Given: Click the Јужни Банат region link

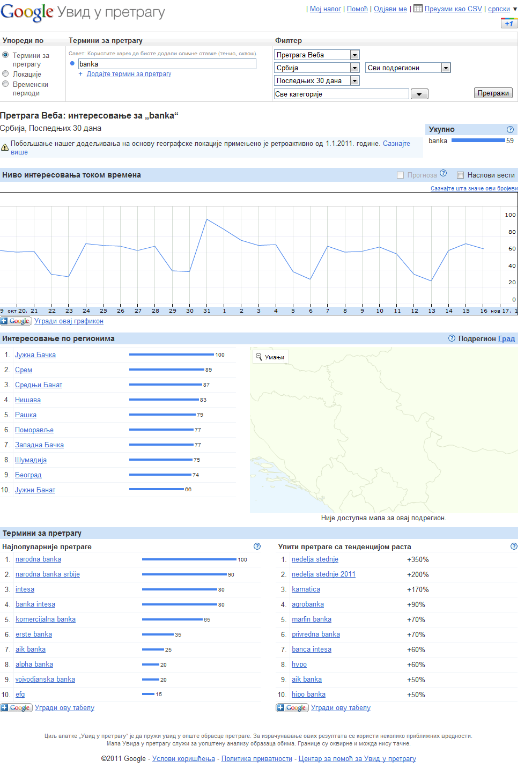Looking at the screenshot, I should click(x=35, y=490).
